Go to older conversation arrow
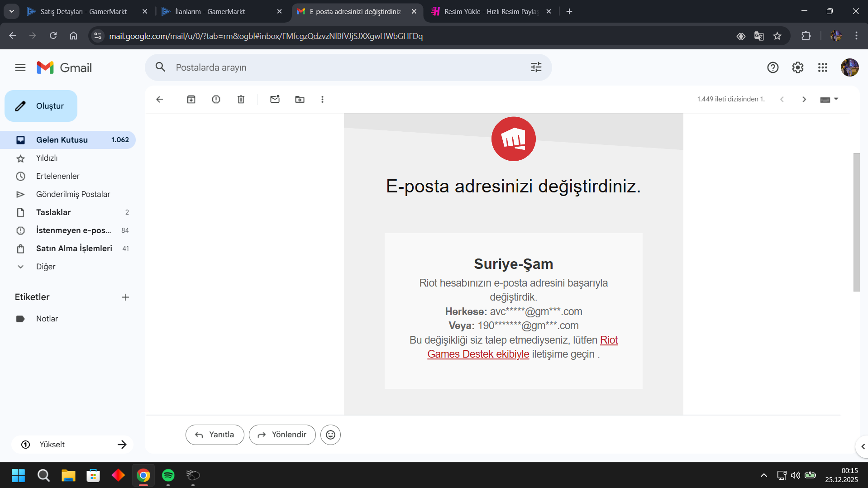 coord(804,99)
